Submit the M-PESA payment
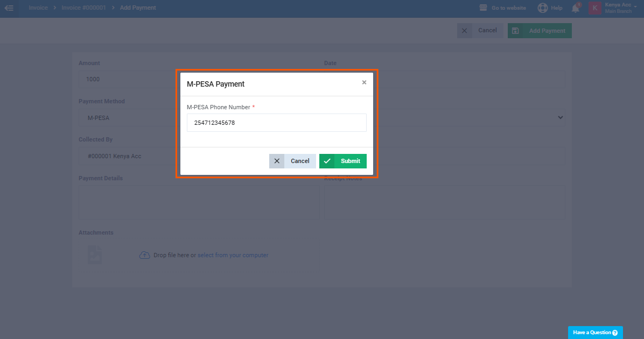 coord(343,161)
